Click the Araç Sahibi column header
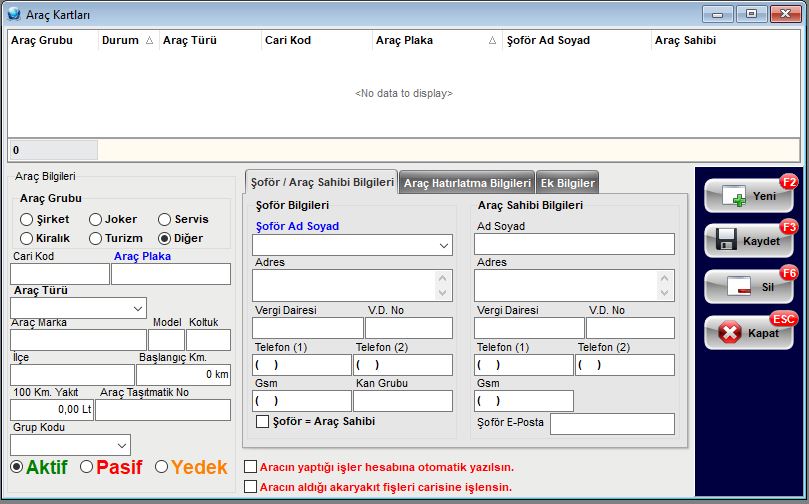 pyautogui.click(x=725, y=40)
